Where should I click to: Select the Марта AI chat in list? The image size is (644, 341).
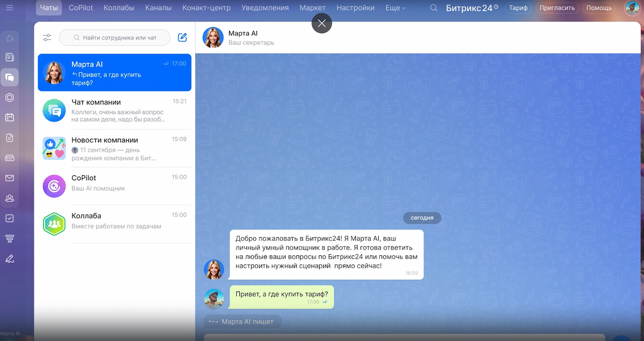pos(114,72)
